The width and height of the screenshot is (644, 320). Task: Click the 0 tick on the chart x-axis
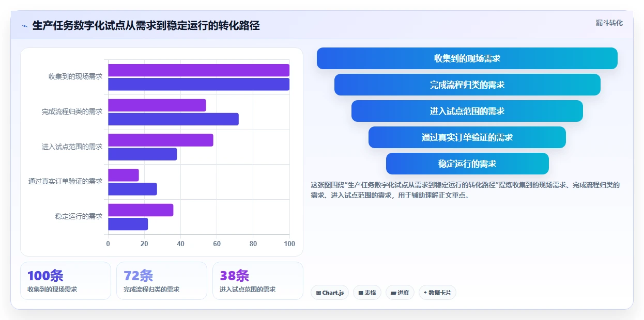coord(108,244)
